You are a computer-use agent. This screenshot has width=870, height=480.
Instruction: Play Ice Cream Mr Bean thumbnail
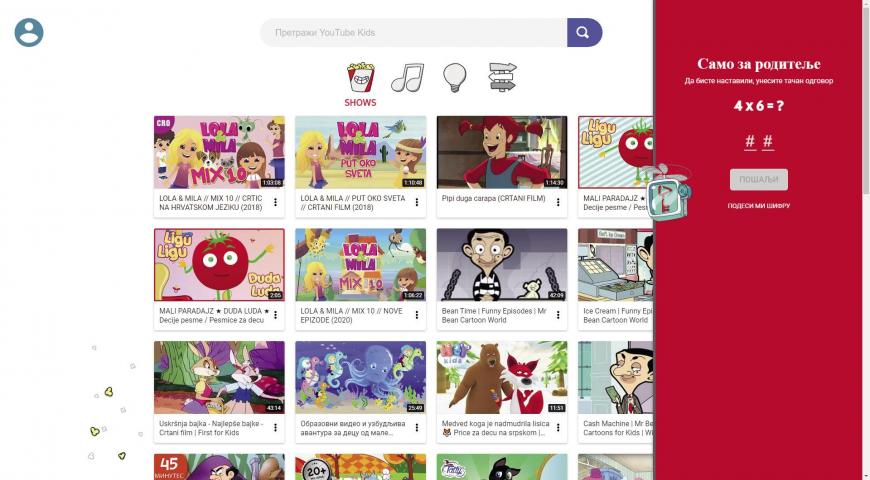point(615,265)
